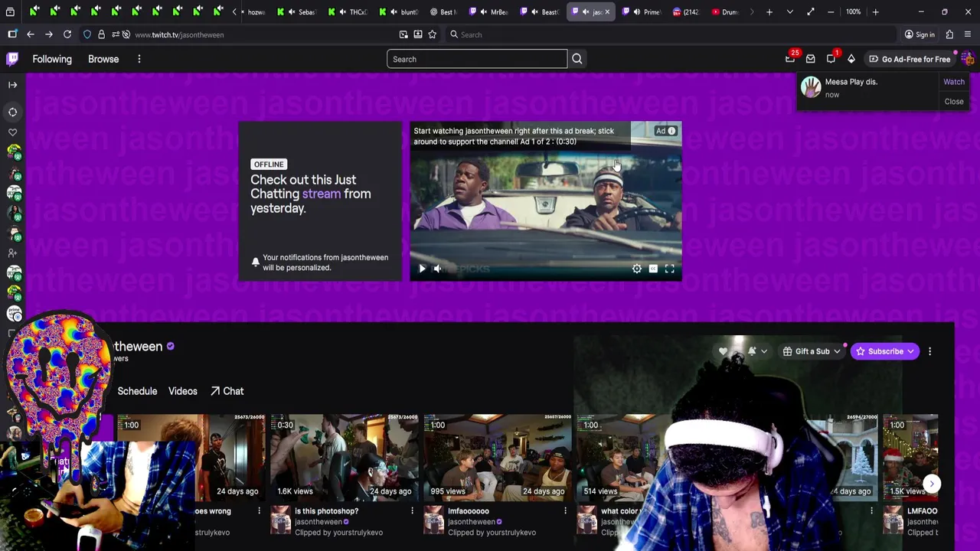
Task: Click the Ad info label
Action: (665, 131)
